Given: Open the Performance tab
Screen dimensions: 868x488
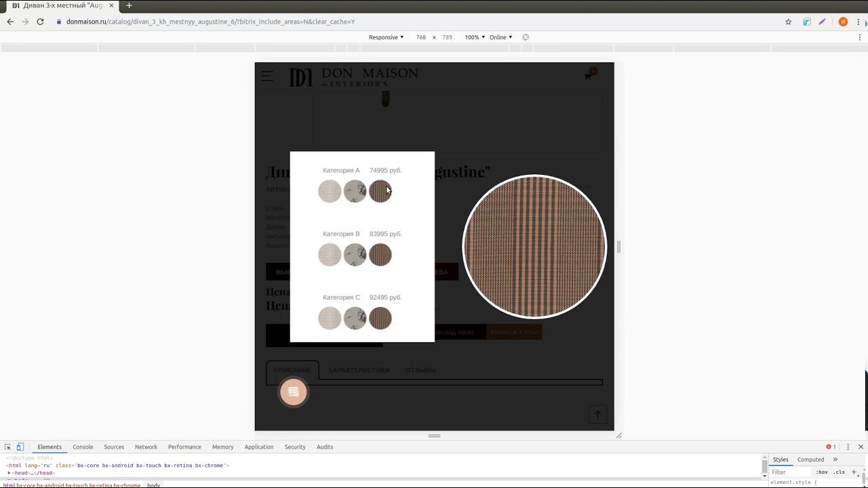Looking at the screenshot, I should coord(184,447).
